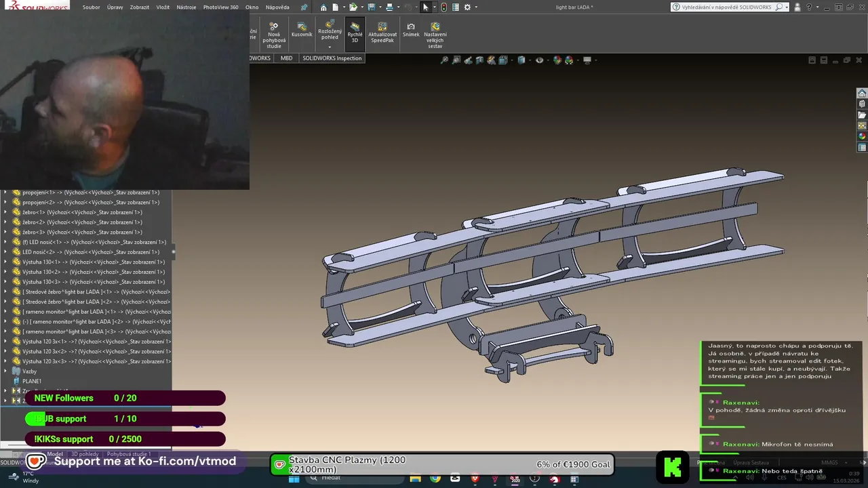
Task: Open the help question mark icon
Action: 808,7
